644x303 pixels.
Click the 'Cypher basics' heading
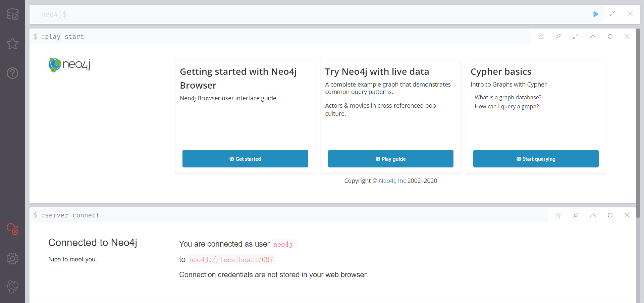[501, 71]
